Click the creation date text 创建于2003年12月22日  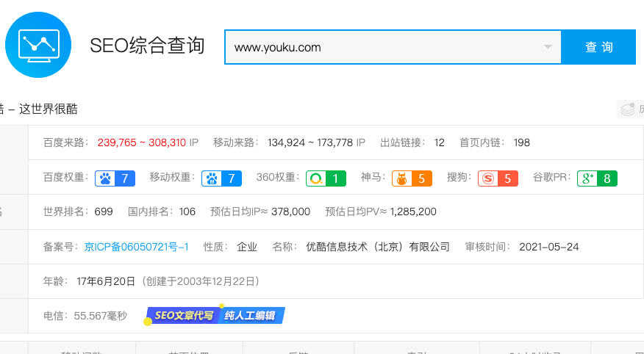(x=201, y=281)
